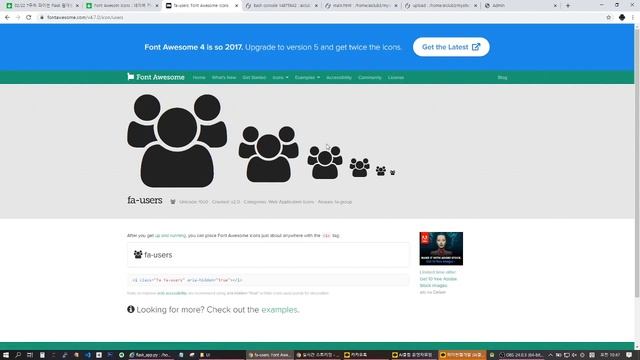Open the Blog link in navbar
This screenshot has height=360, width=640.
(502, 78)
